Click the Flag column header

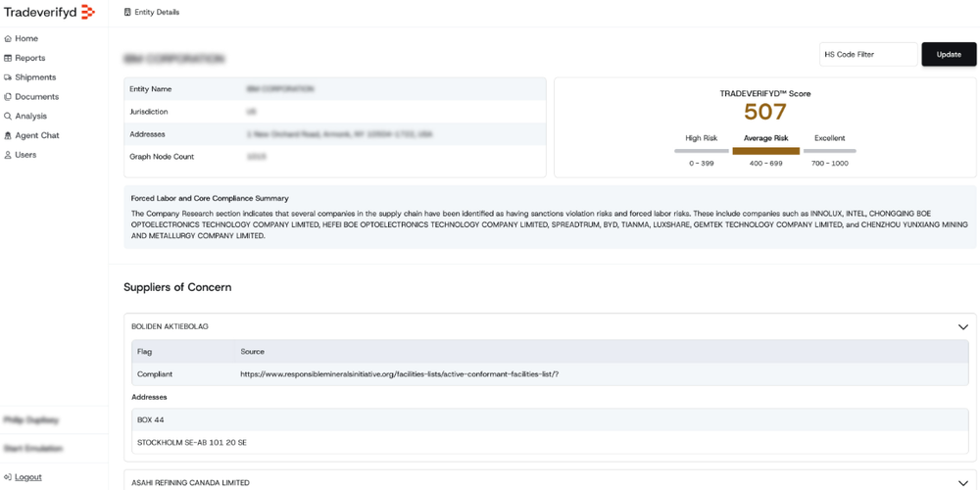[144, 352]
